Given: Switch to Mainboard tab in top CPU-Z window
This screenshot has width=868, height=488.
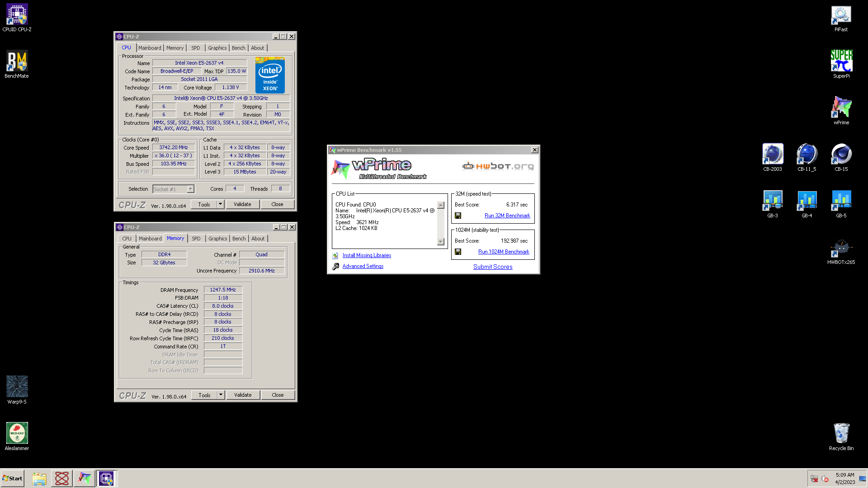Looking at the screenshot, I should click(150, 48).
